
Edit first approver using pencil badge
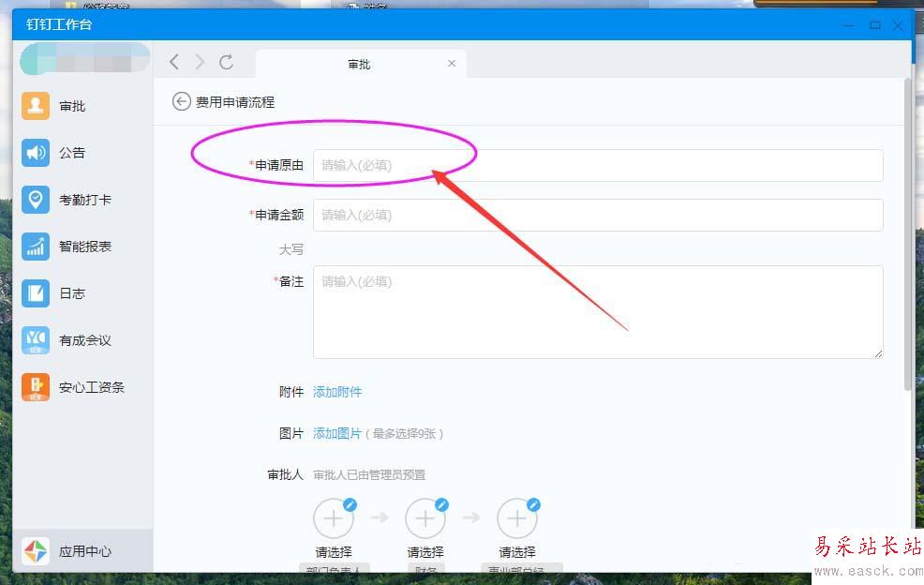pyautogui.click(x=350, y=504)
